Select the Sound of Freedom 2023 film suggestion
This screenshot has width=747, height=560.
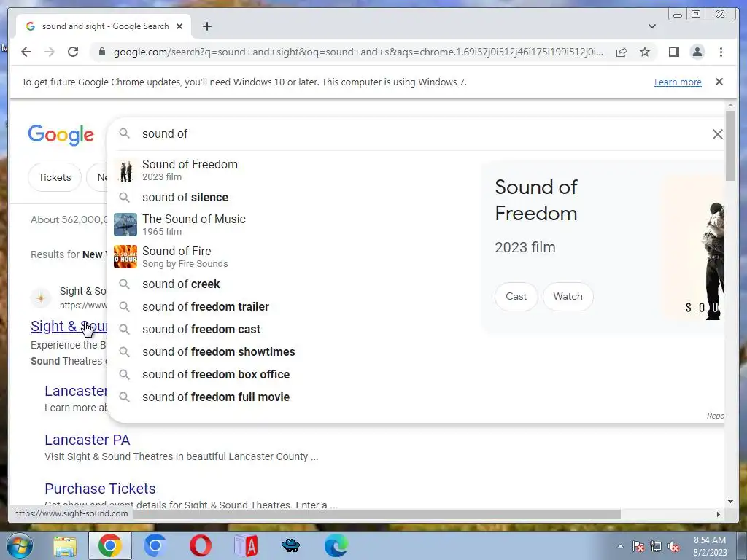pos(295,170)
